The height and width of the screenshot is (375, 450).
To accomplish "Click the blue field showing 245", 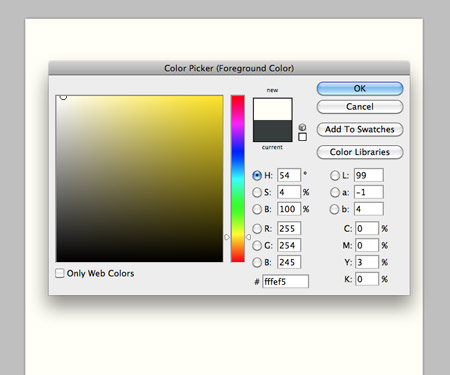I will point(289,263).
